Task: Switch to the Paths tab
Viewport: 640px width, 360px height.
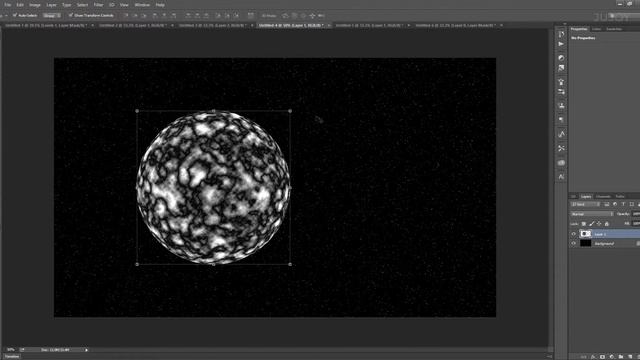Action: (620, 197)
